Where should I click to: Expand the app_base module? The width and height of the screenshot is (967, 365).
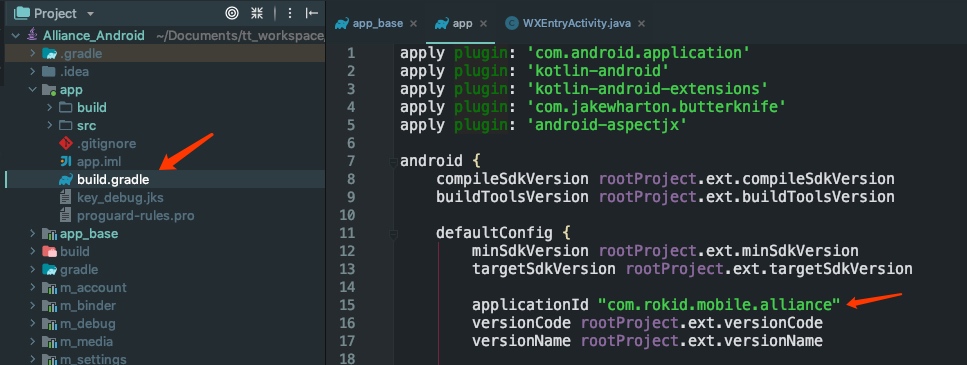click(32, 234)
